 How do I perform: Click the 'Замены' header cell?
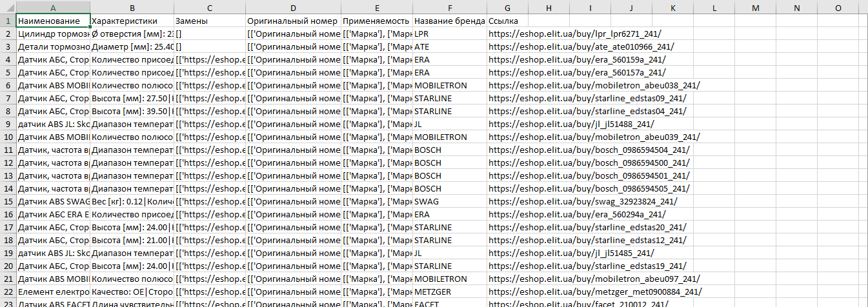(210, 21)
